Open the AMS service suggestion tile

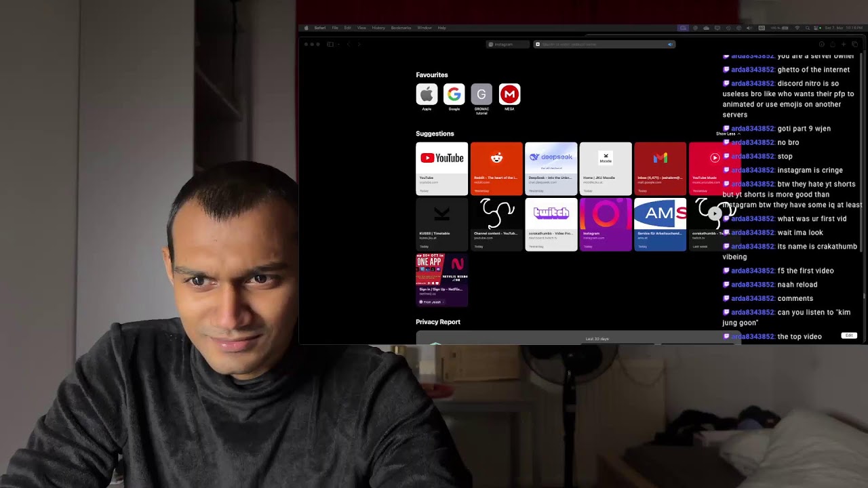coord(660,224)
